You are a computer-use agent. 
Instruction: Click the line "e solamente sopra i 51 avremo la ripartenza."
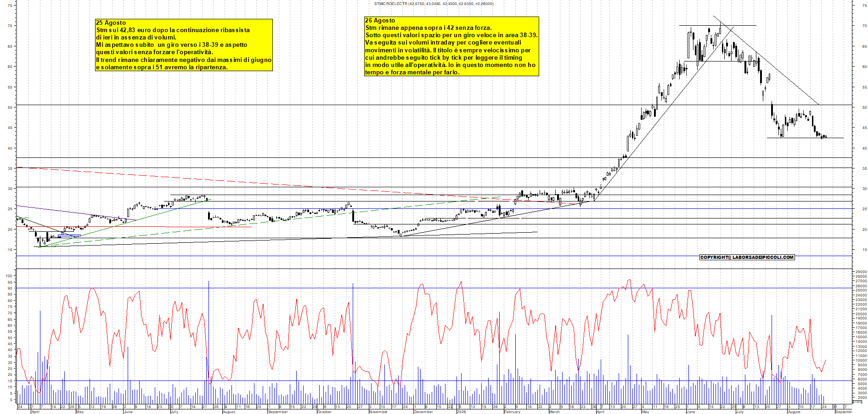coord(162,67)
